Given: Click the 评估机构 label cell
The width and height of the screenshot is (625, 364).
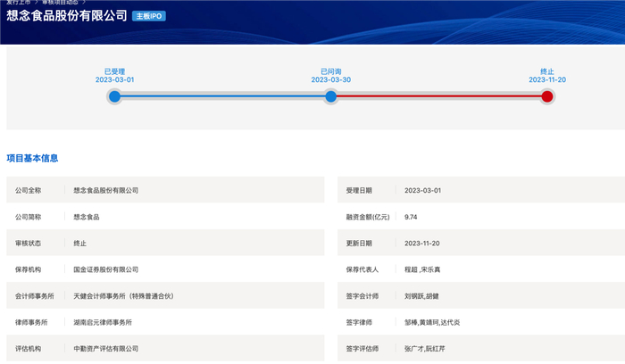Looking at the screenshot, I should click(x=28, y=349).
